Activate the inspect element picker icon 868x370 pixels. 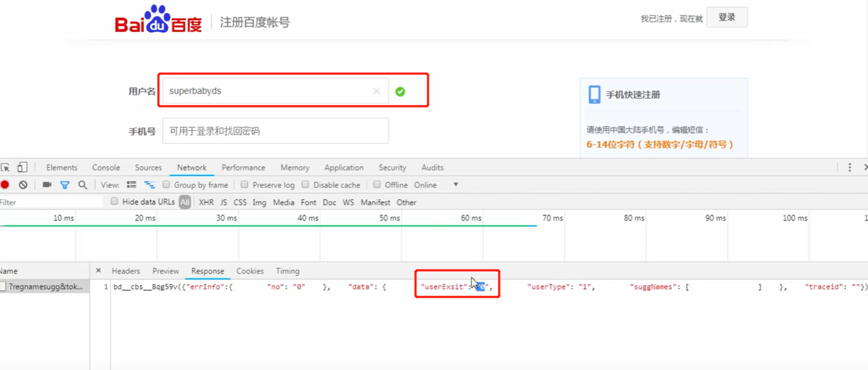[5, 167]
